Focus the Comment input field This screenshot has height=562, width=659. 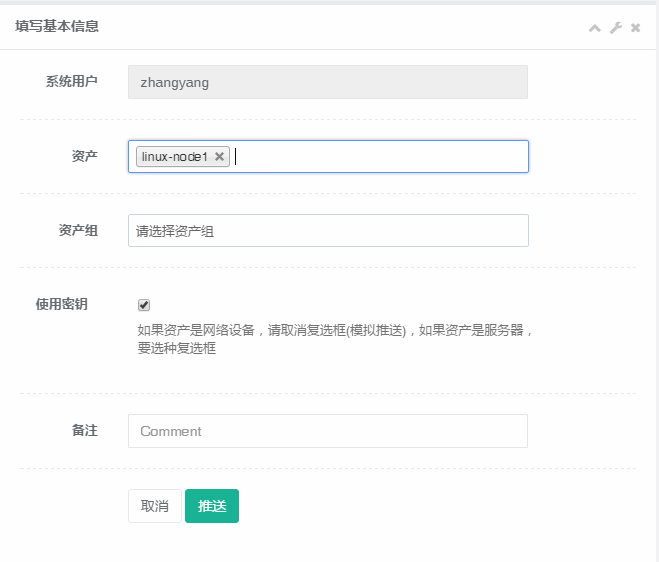[328, 431]
